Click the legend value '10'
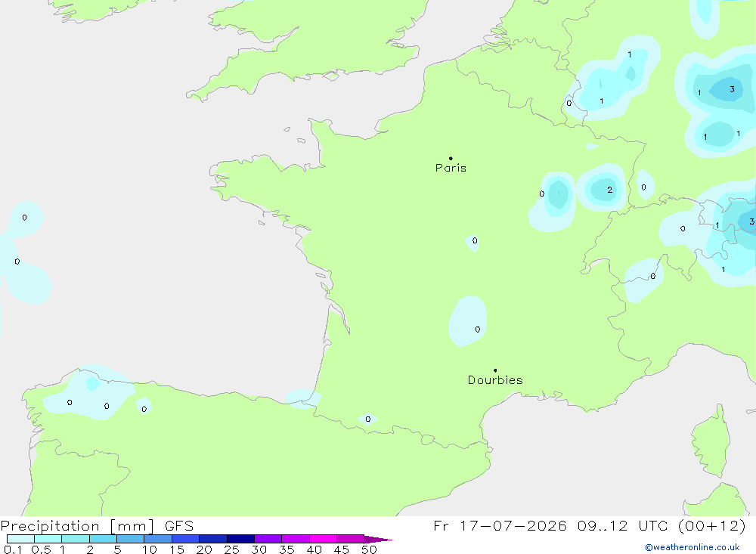Screen dimensions: 756x554 (150, 549)
